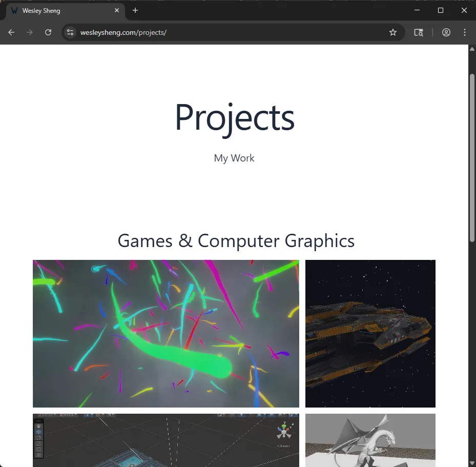The width and height of the screenshot is (476, 467).
Task: Open the neon paint strokes project
Action: 166,333
